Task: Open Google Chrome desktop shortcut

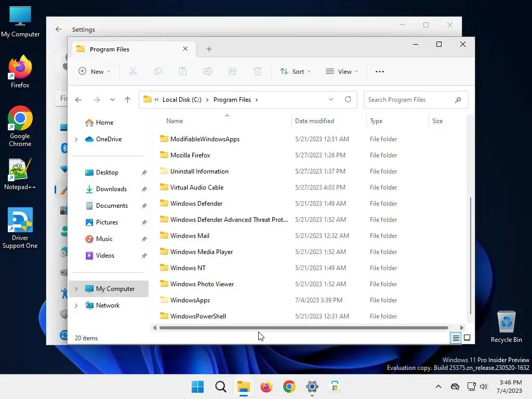Action: 20,126
